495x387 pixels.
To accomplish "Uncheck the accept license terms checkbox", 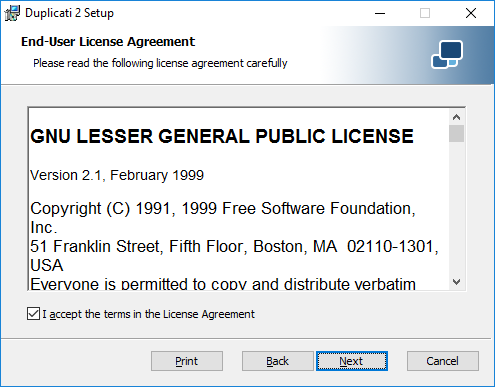I will 33,314.
